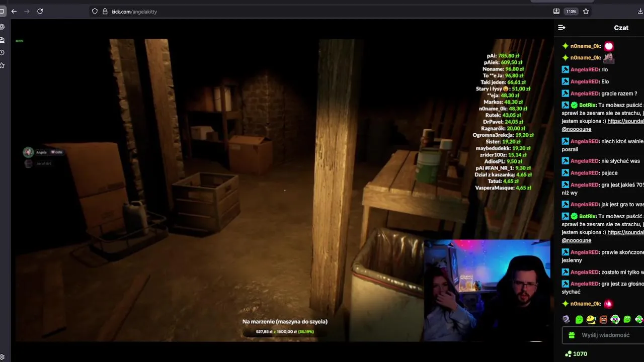Click the donation goal progress bar 527,85 zł

pyautogui.click(x=285, y=332)
